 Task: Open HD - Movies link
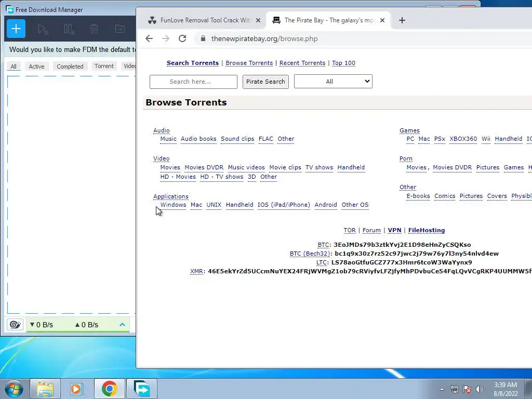pos(178,177)
